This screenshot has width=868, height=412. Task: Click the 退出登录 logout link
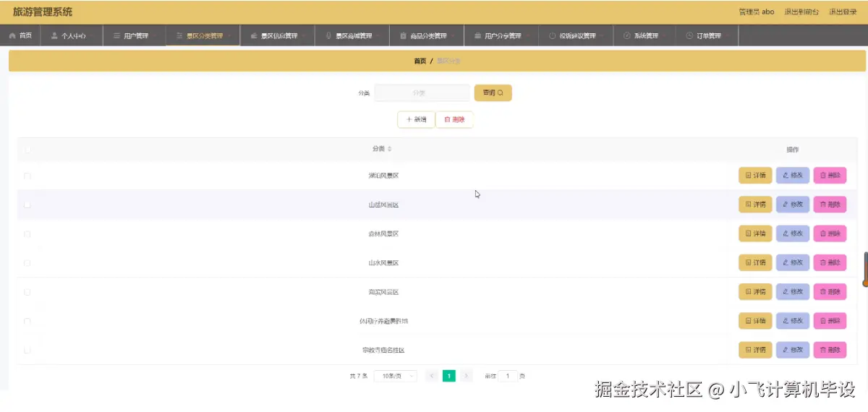click(843, 12)
